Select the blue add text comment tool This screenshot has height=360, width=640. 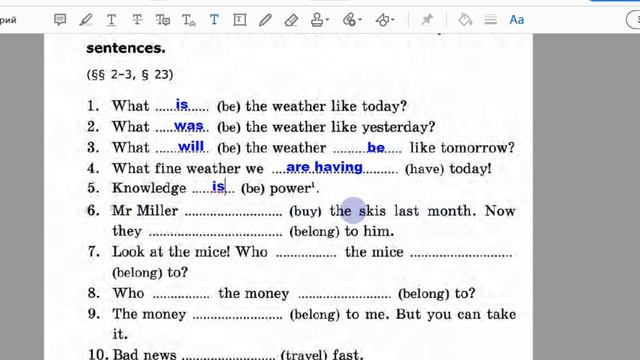(214, 20)
